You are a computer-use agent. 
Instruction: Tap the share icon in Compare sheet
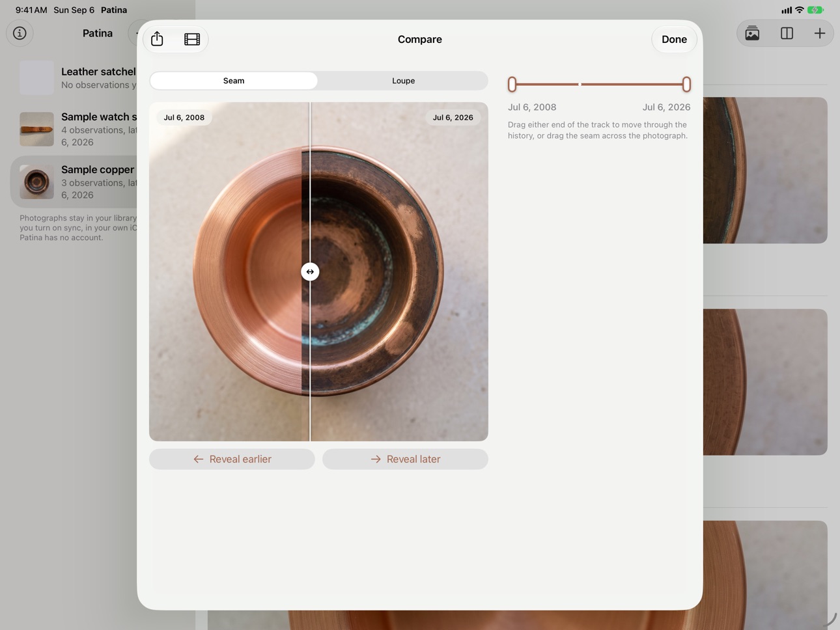click(x=157, y=39)
